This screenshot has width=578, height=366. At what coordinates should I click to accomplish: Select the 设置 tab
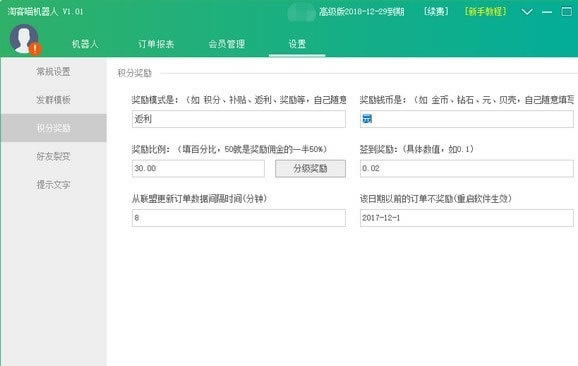pos(297,44)
